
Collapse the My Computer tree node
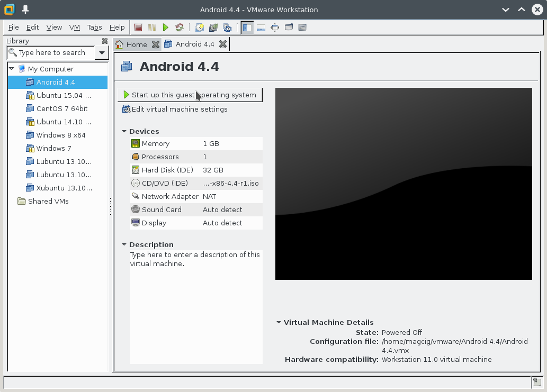tap(12, 69)
